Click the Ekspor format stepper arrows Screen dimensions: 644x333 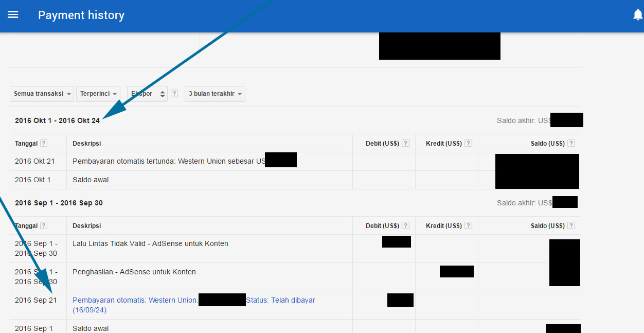point(162,94)
